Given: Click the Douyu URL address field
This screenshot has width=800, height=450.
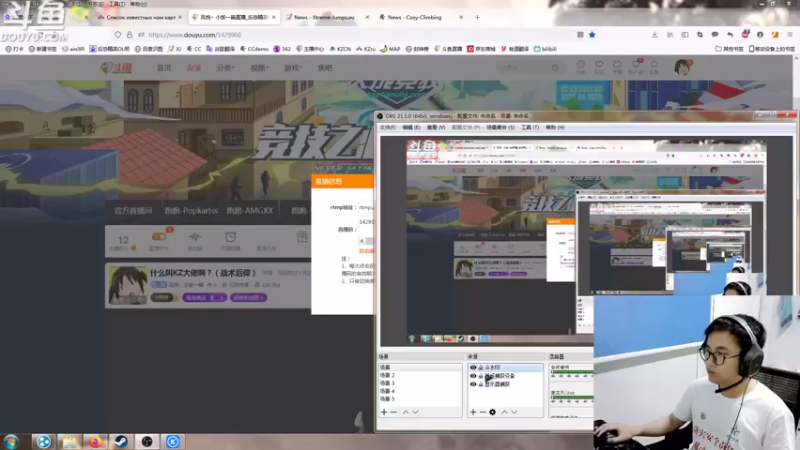Looking at the screenshot, I should click(x=357, y=35).
